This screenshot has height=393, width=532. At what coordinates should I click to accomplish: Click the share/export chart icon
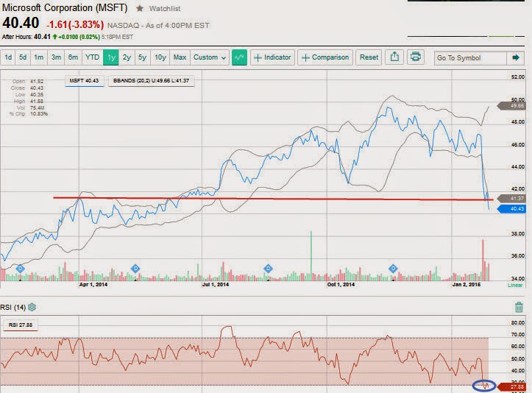pyautogui.click(x=394, y=57)
